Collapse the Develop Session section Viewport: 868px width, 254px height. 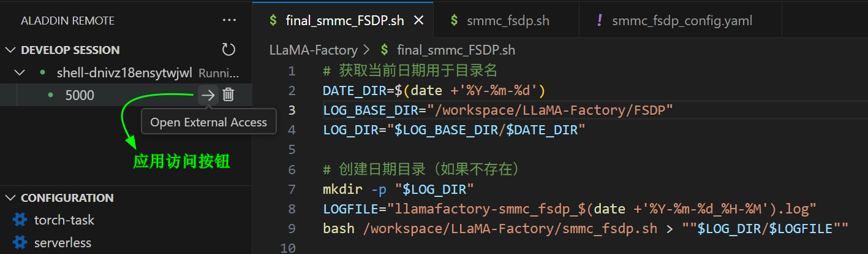pyautogui.click(x=10, y=50)
